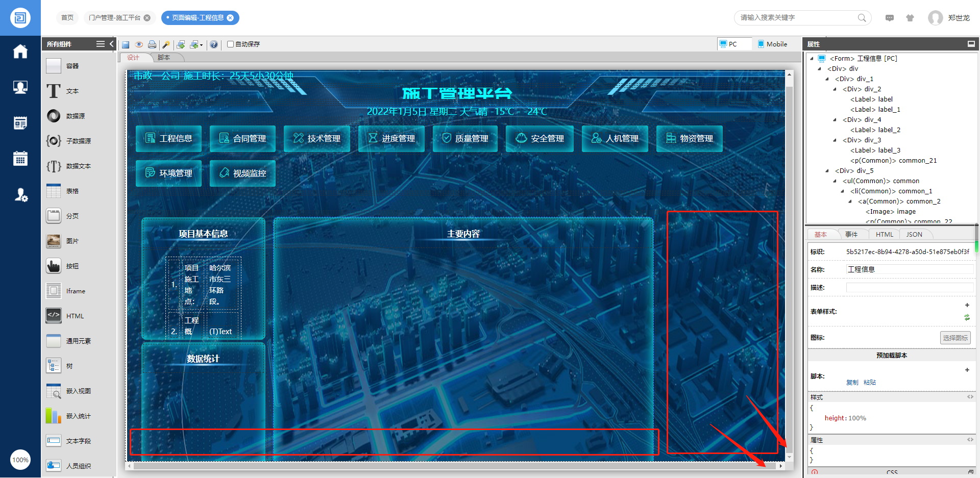Viewport: 980px width, 478px height.
Task: Switch to the 脚本 script tab
Action: 163,58
